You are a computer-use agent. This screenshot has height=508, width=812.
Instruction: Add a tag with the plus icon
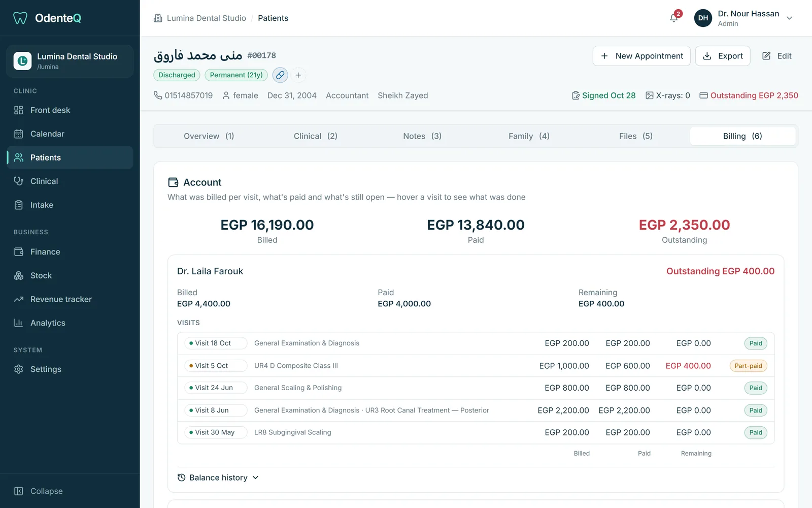click(298, 75)
